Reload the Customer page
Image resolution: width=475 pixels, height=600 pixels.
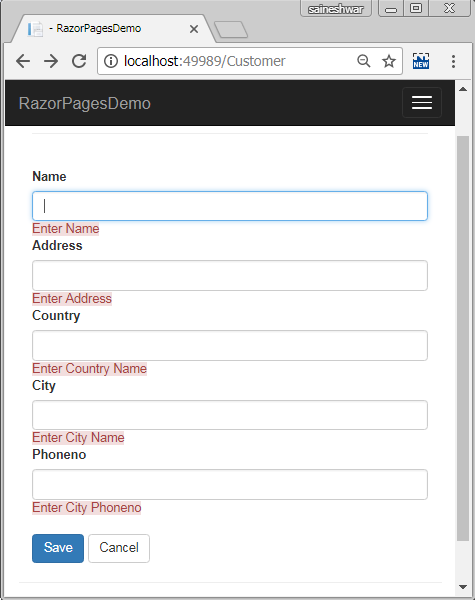click(79, 61)
